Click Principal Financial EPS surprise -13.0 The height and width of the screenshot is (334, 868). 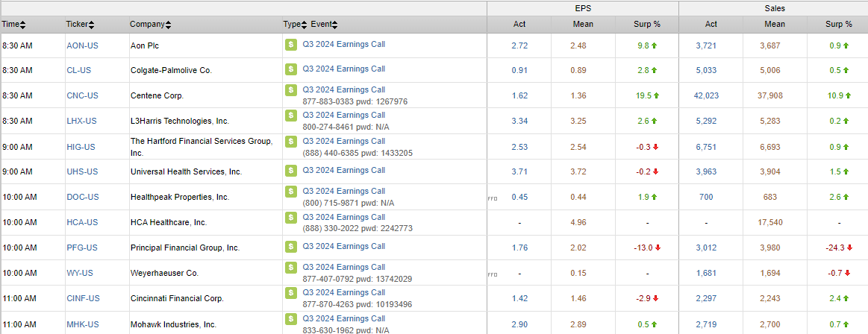[642, 248]
